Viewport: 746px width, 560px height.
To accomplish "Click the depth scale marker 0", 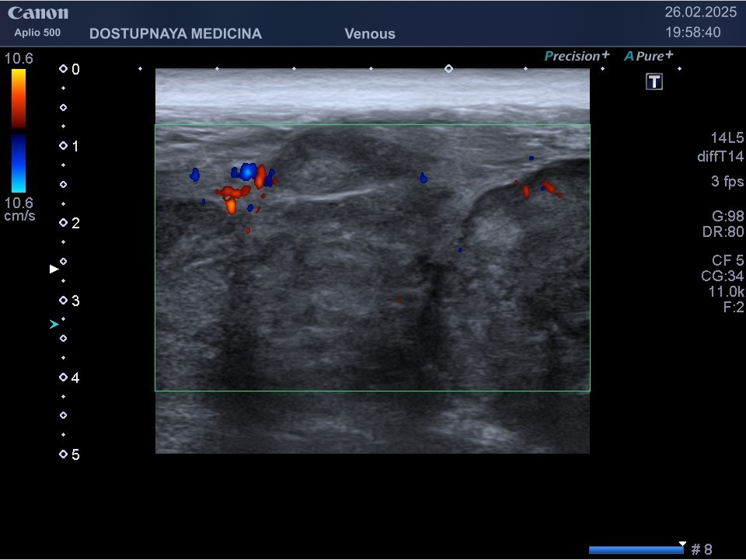I will pyautogui.click(x=69, y=69).
